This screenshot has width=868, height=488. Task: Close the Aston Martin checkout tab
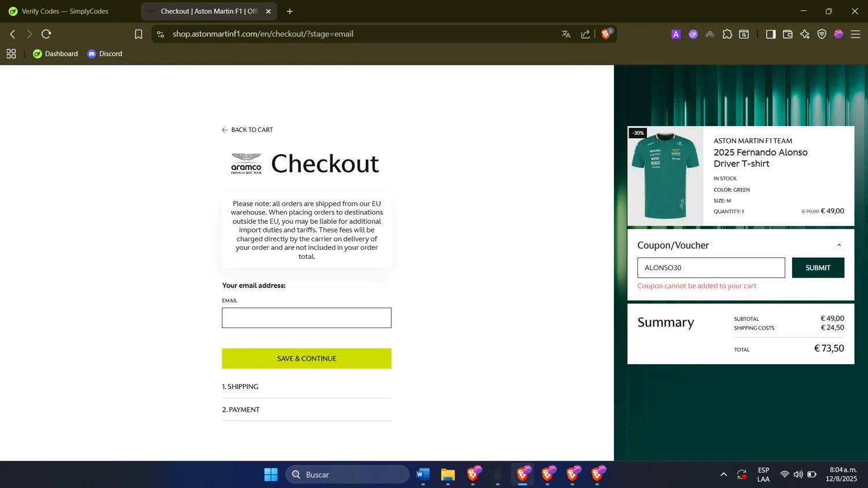pyautogui.click(x=269, y=11)
